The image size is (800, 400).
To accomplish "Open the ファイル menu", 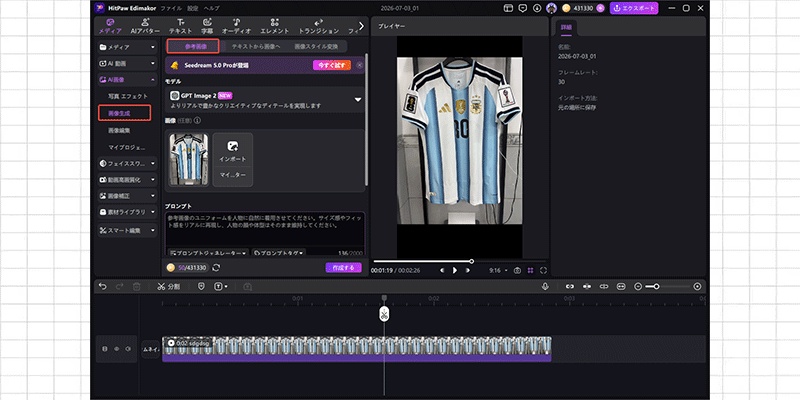I will pos(170,8).
